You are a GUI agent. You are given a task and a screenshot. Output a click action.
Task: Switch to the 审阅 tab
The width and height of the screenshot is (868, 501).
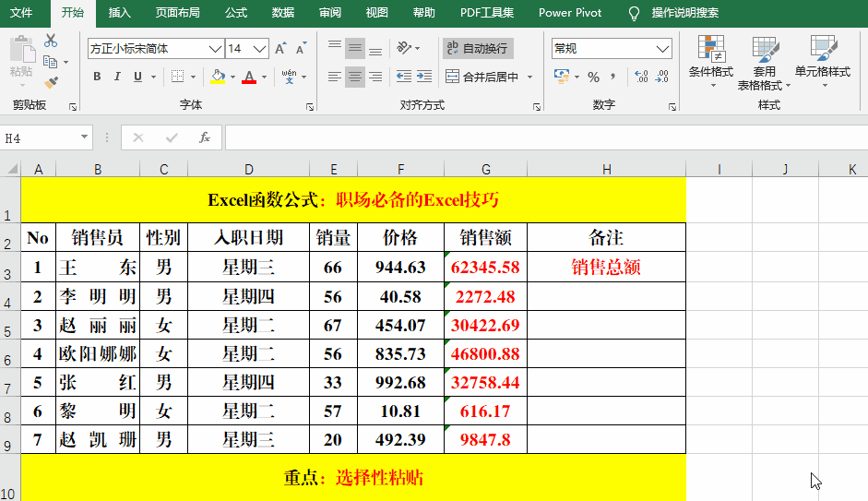[330, 13]
